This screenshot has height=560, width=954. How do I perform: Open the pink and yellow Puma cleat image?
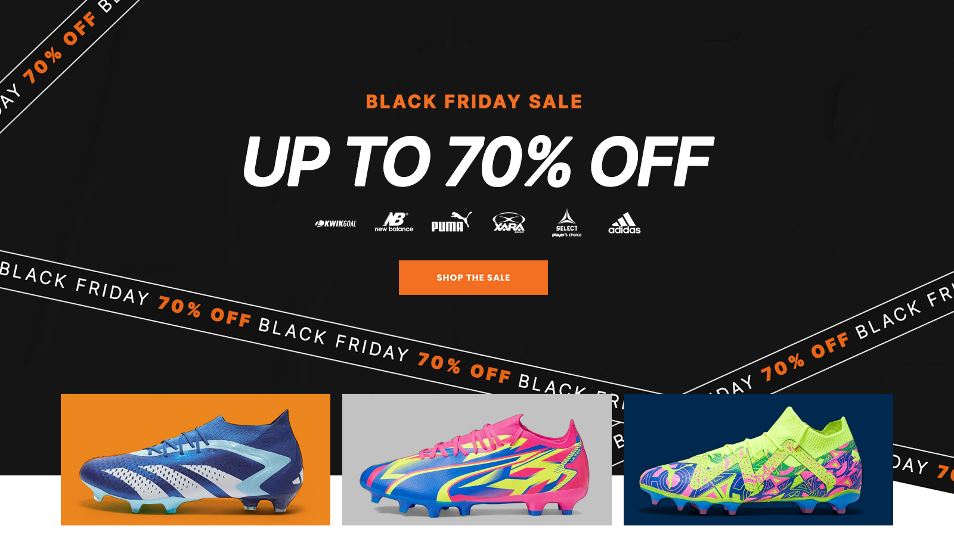point(477,459)
